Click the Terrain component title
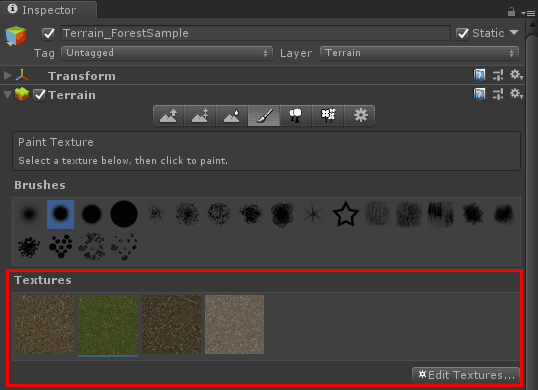Viewport: 538px width, 390px height. [x=72, y=95]
